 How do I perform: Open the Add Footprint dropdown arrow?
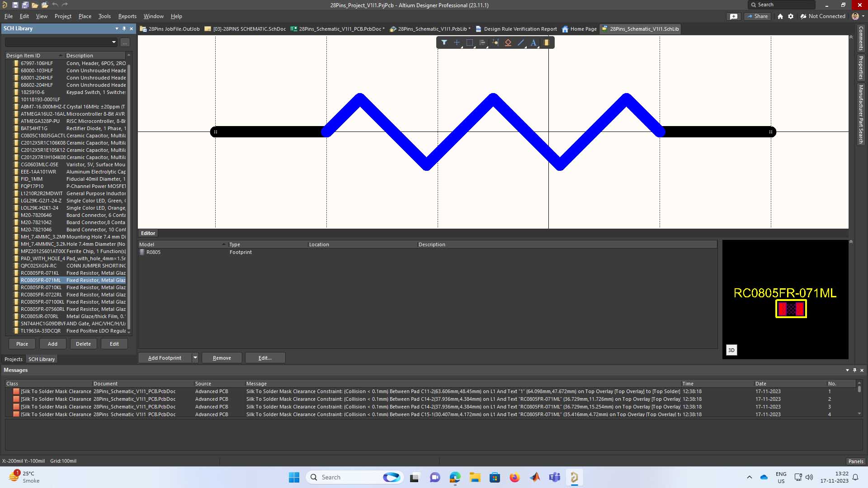[195, 358]
